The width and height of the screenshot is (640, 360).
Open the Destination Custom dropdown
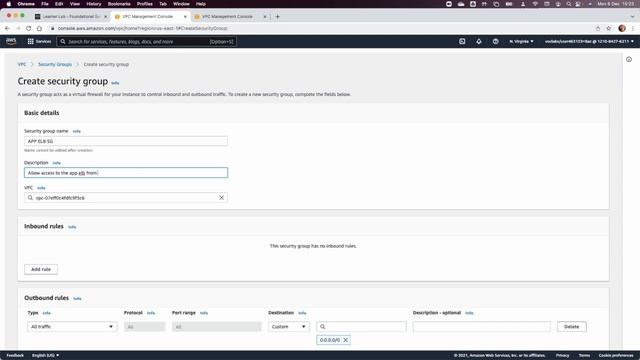click(x=289, y=327)
